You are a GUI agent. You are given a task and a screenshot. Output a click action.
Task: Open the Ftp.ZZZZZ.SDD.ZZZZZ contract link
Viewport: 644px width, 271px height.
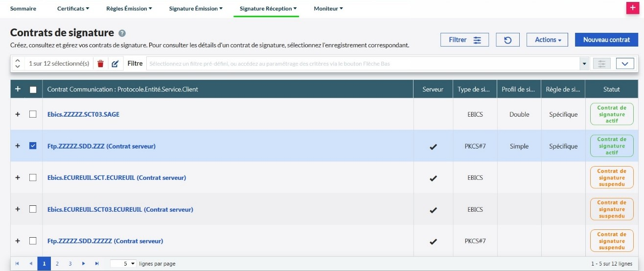tap(105, 241)
